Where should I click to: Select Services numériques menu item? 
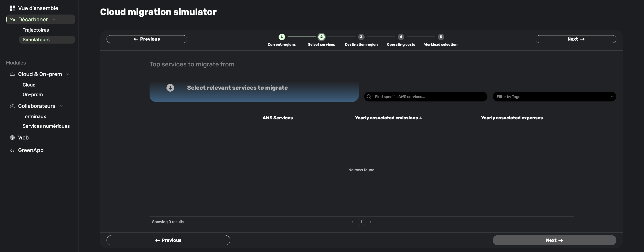[x=46, y=126]
